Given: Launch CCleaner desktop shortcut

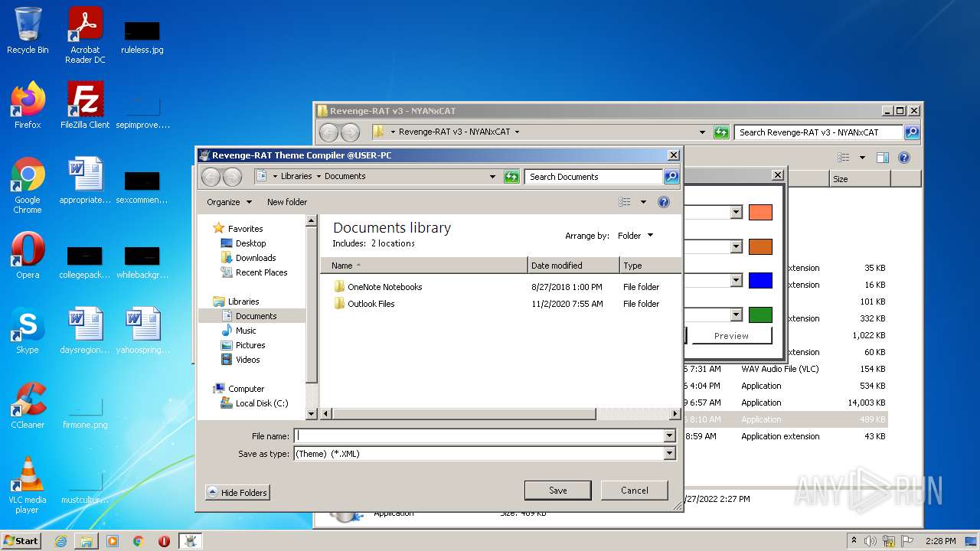Looking at the screenshot, I should click(28, 406).
